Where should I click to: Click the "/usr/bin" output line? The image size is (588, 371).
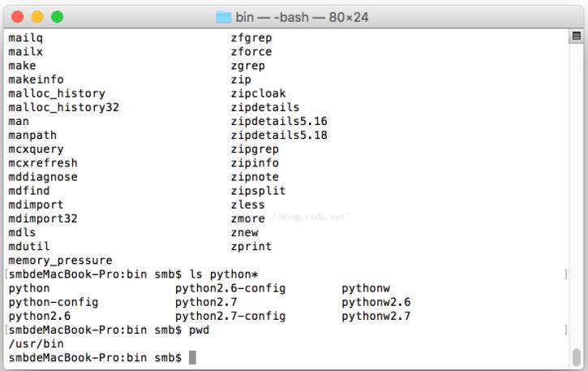click(x=36, y=343)
